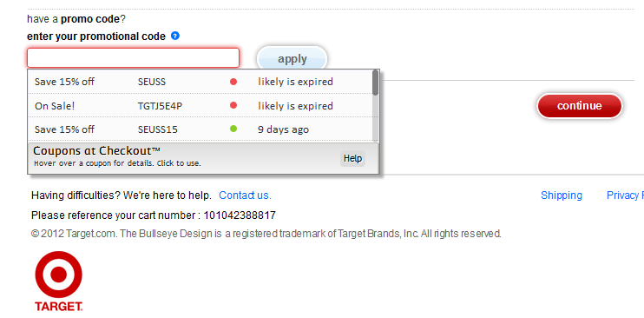Screen dimensions: 644x318
Task: Select the TGTJ5E4P On Sale coupon
Action: 200,105
